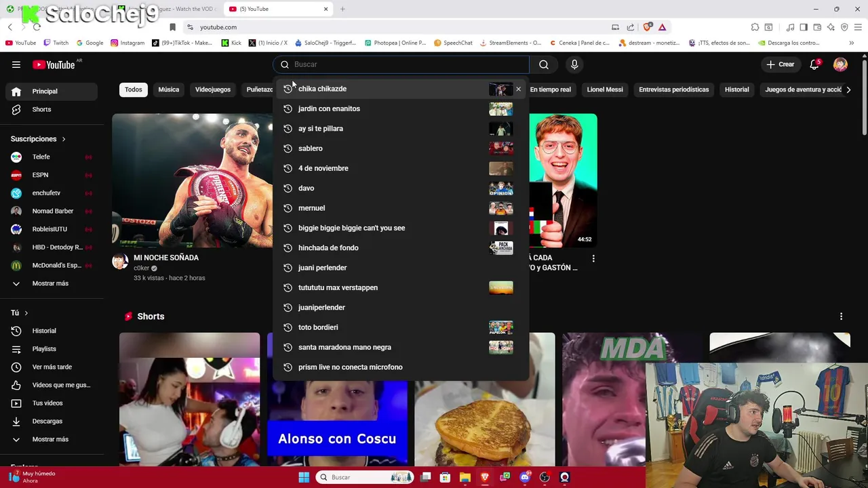Open Descargas in the sidebar
Image resolution: width=868 pixels, height=488 pixels.
tap(52, 421)
